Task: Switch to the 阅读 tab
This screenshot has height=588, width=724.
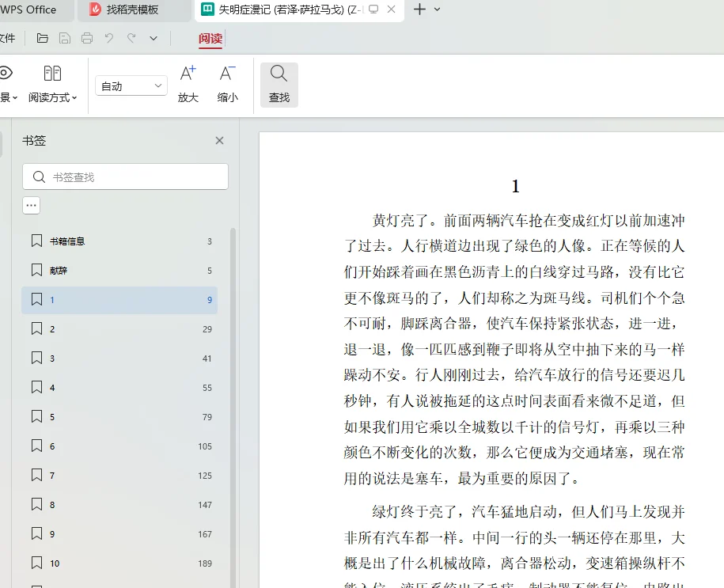Action: coord(210,38)
